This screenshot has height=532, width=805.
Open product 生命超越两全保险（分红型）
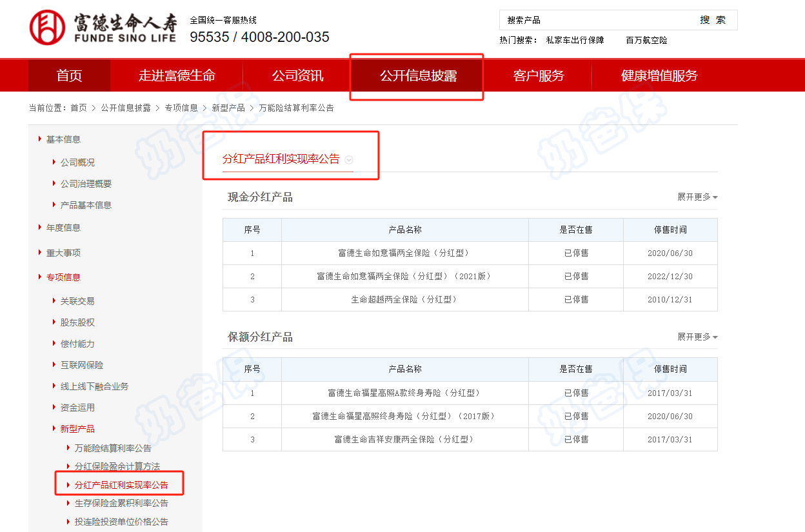(x=404, y=300)
